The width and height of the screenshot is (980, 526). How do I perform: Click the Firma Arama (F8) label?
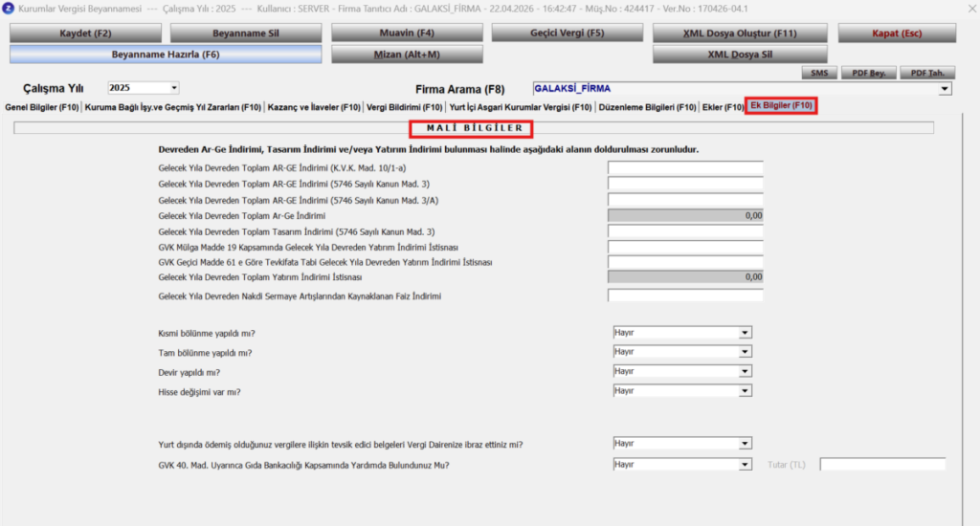click(x=460, y=89)
